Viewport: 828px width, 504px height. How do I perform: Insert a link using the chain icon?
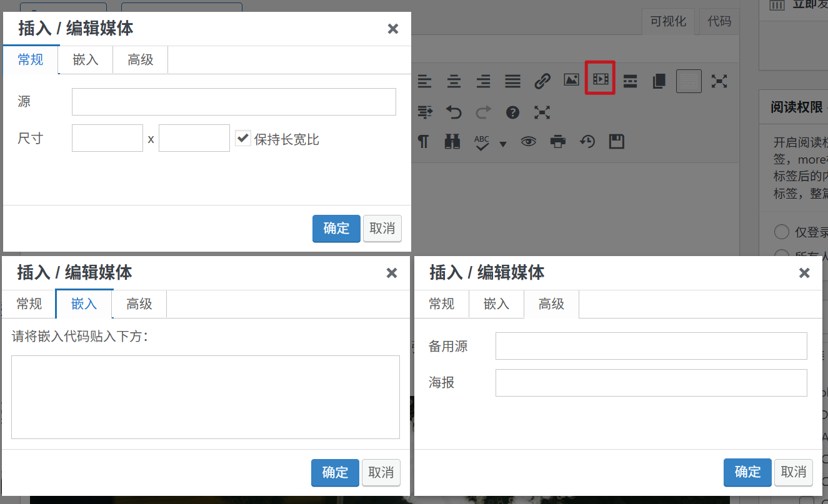[x=542, y=81]
